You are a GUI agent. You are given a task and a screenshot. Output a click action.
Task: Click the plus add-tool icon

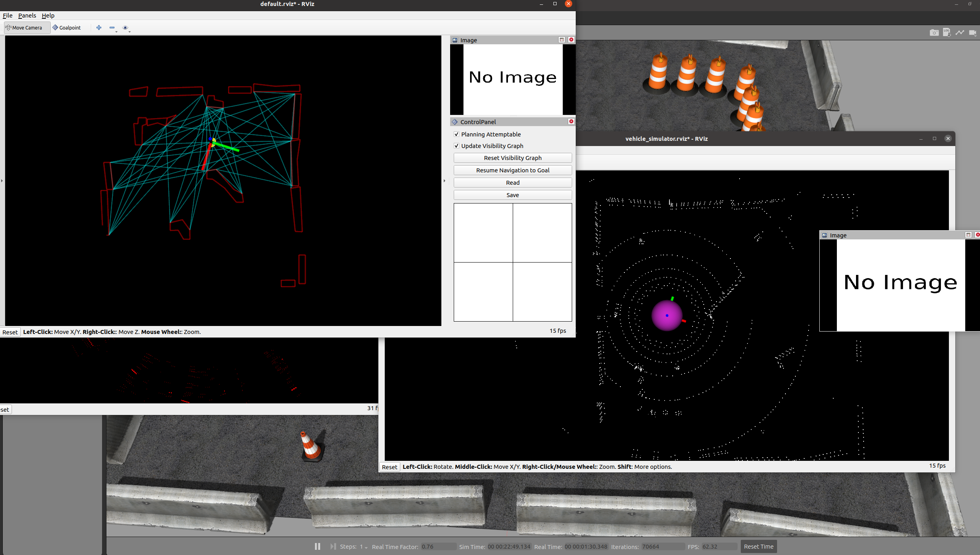pyautogui.click(x=99, y=28)
